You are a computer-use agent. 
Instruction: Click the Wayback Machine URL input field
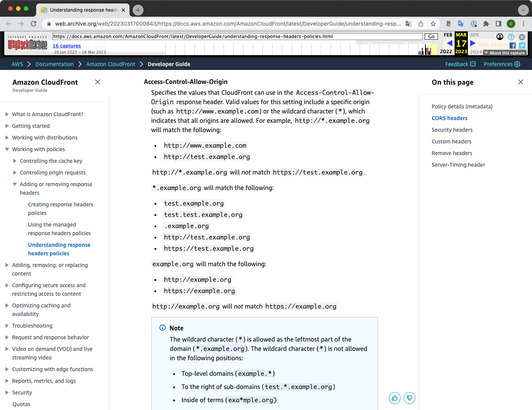point(233,36)
